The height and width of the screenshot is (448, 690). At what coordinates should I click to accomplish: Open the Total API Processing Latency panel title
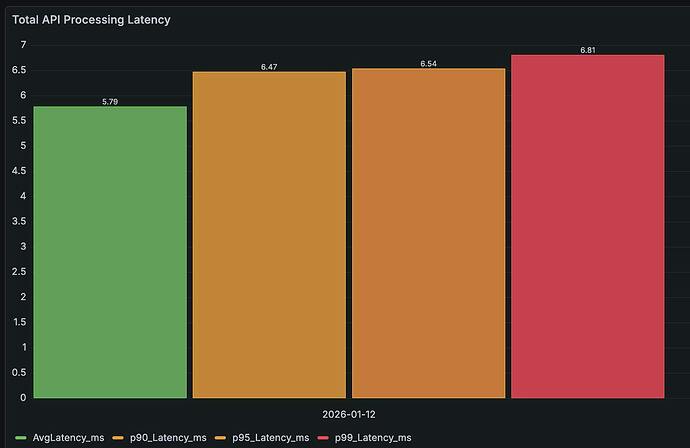(91, 20)
